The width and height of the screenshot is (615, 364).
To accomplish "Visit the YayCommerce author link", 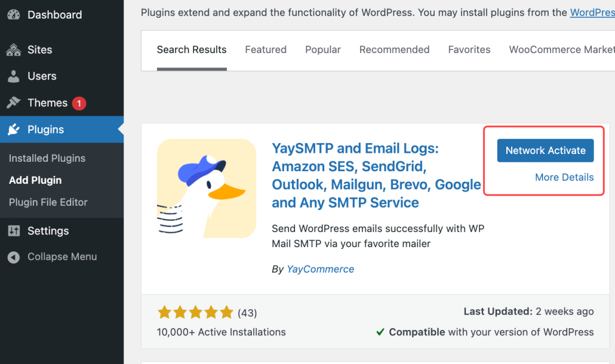I will [x=320, y=269].
